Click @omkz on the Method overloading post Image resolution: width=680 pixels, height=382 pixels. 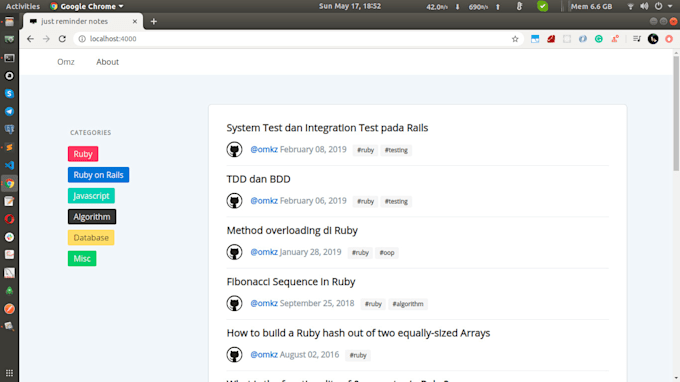tap(264, 252)
